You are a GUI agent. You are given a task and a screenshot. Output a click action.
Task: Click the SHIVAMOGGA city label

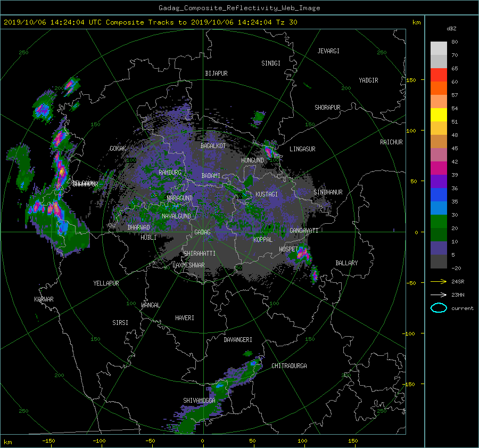[x=199, y=400]
